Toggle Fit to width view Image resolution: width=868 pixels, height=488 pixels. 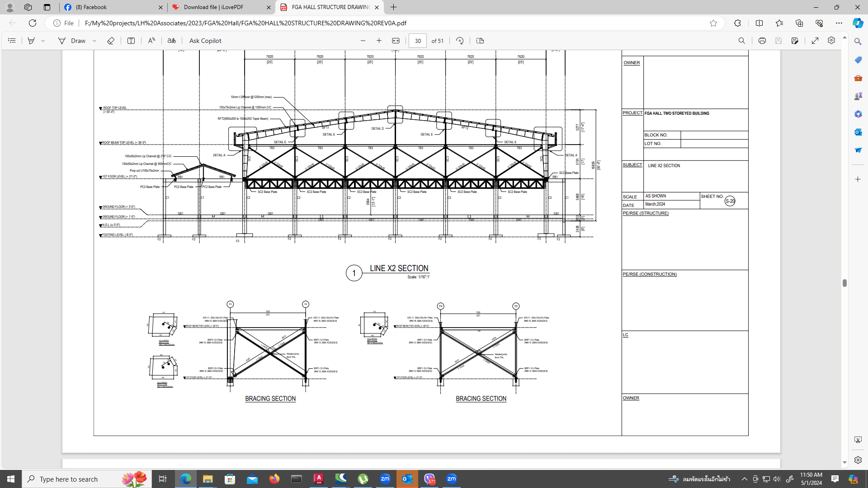point(396,41)
